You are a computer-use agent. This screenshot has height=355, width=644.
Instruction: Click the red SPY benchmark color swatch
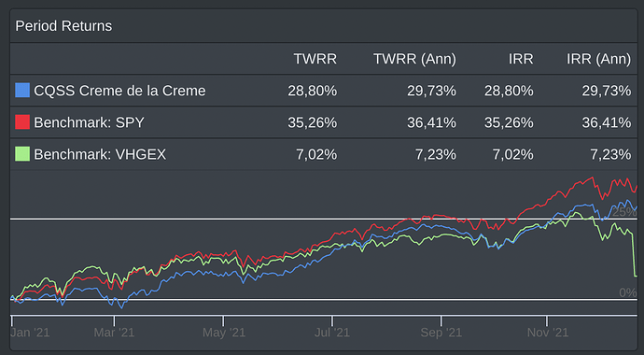(22, 122)
